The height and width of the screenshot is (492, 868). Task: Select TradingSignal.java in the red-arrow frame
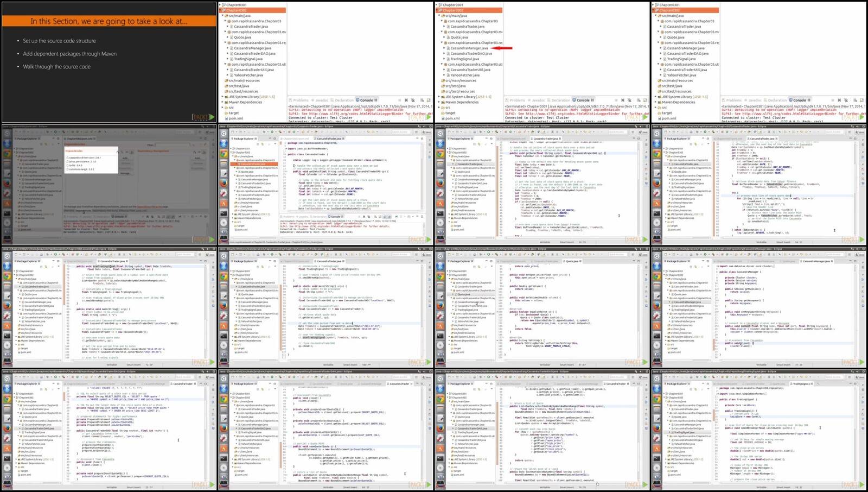click(465, 59)
